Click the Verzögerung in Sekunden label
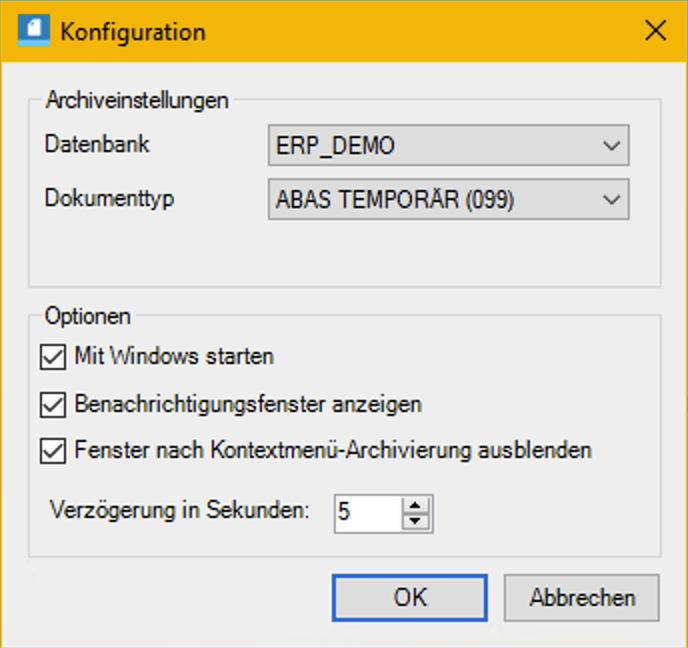Screen dimensions: 688x648 coord(179,511)
